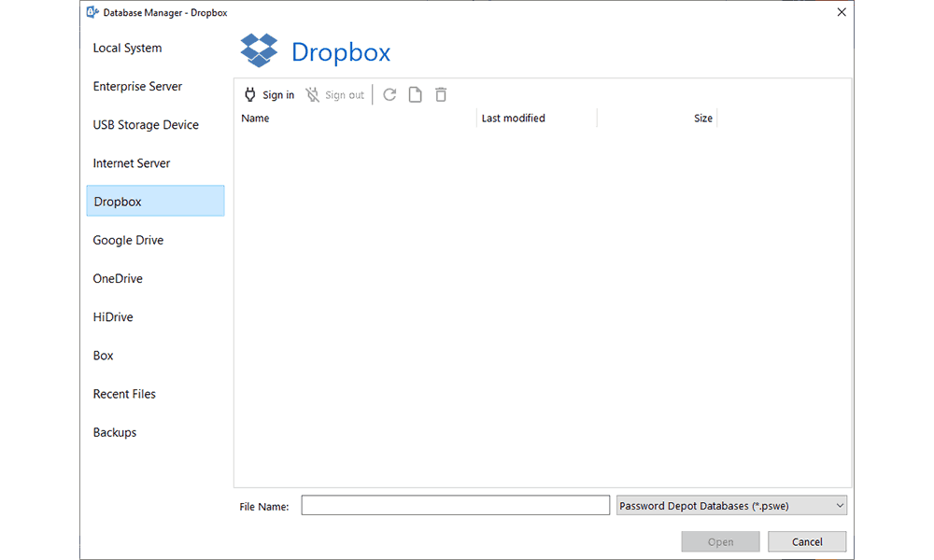Sort files by Name column
This screenshot has width=934, height=560.
tap(357, 118)
